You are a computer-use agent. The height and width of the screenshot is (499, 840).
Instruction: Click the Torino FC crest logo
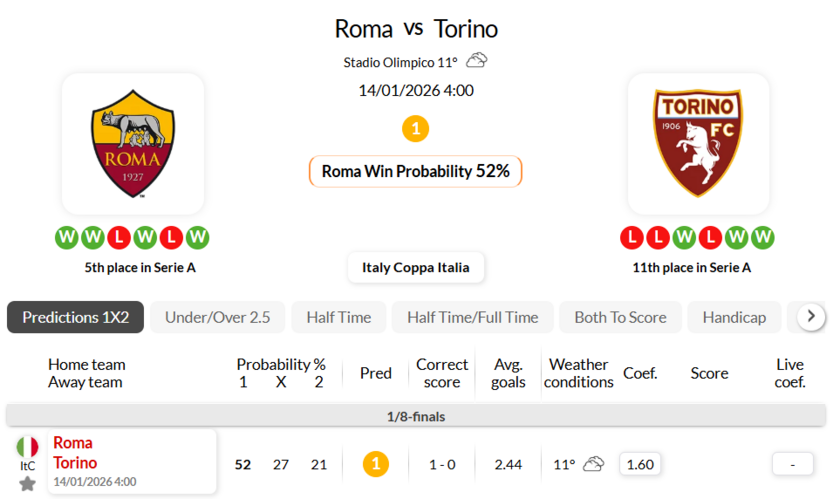click(x=698, y=143)
